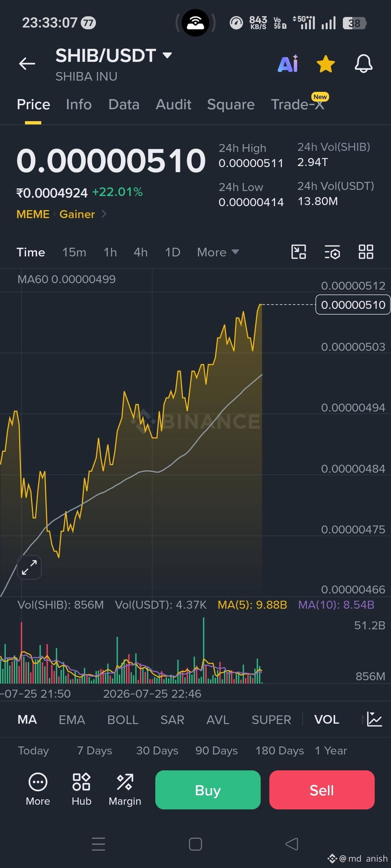
Task: Tap the current price label 0.00000510
Action: point(353,305)
